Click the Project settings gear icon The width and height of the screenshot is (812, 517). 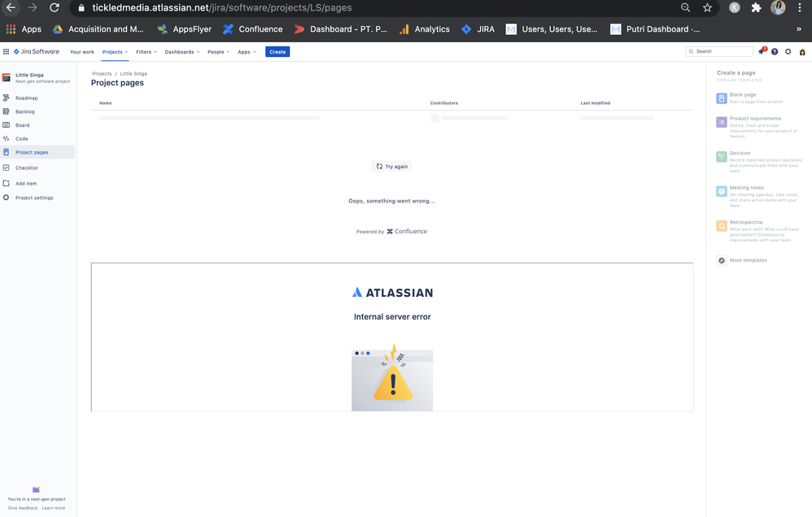[x=7, y=198]
